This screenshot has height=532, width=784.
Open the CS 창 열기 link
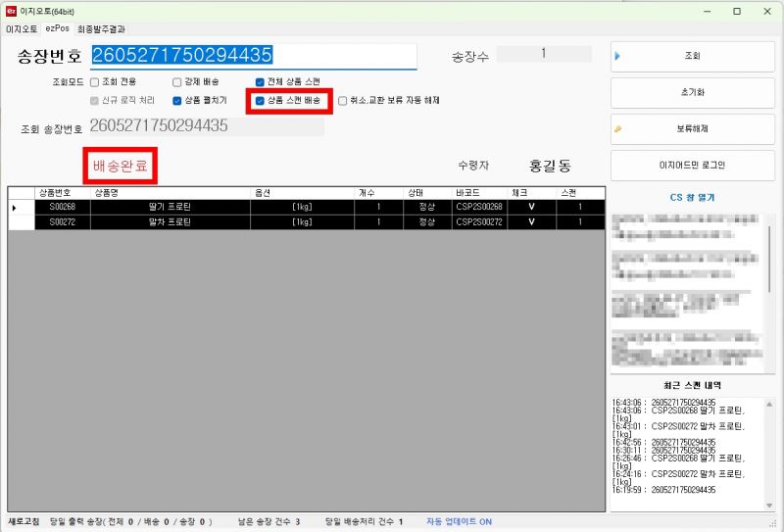[693, 198]
